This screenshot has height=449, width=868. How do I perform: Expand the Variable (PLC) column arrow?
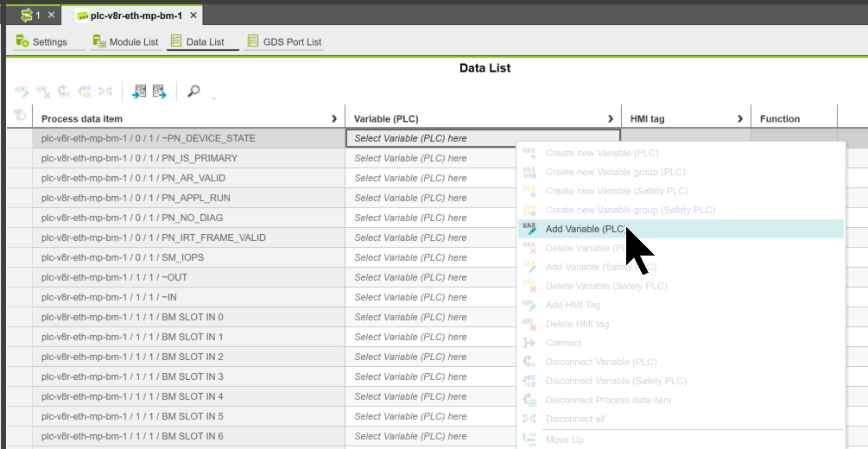tap(611, 118)
